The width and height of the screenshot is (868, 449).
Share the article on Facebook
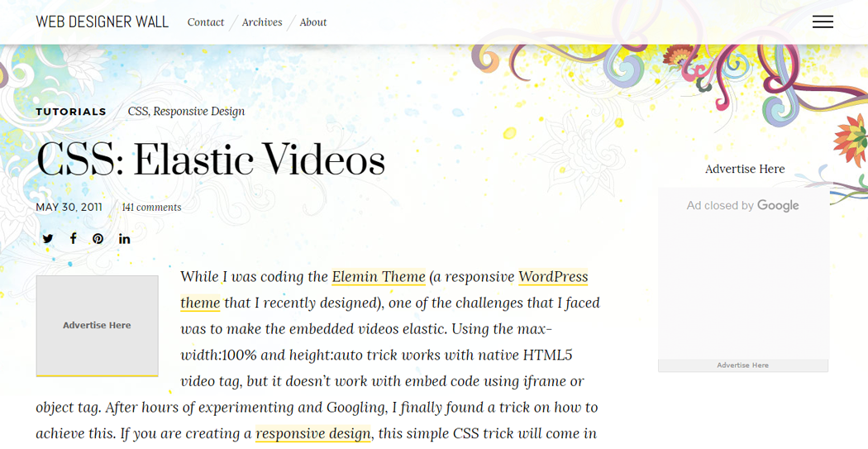pyautogui.click(x=73, y=238)
